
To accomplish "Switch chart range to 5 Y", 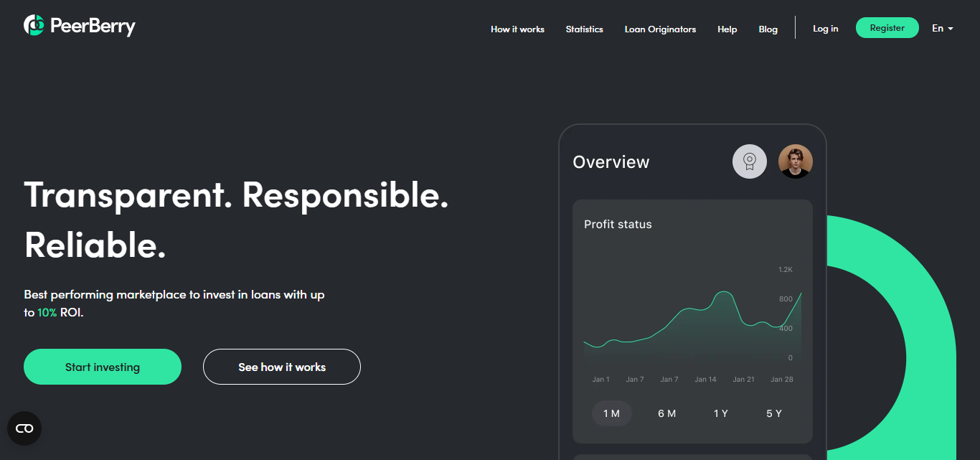I will coord(774,413).
